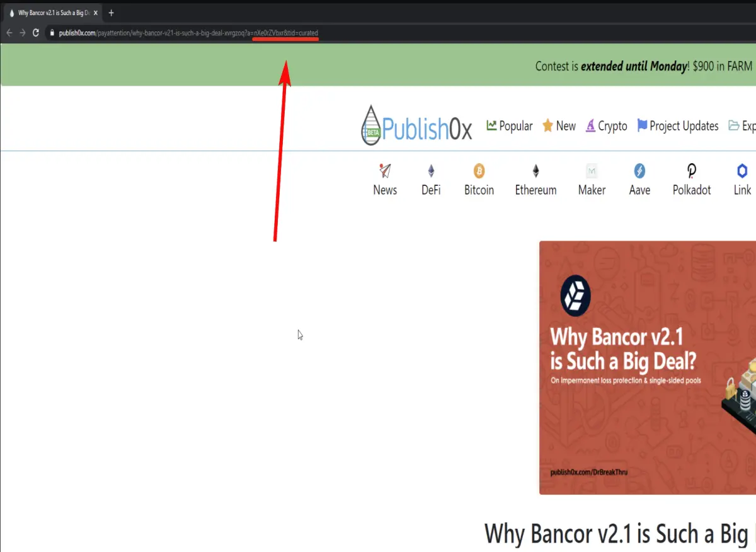
Task: Click the padlock icon in address bar
Action: coord(52,33)
